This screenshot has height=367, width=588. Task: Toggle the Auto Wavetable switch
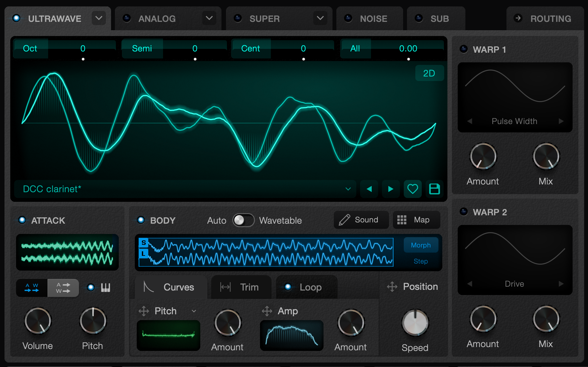pos(243,220)
